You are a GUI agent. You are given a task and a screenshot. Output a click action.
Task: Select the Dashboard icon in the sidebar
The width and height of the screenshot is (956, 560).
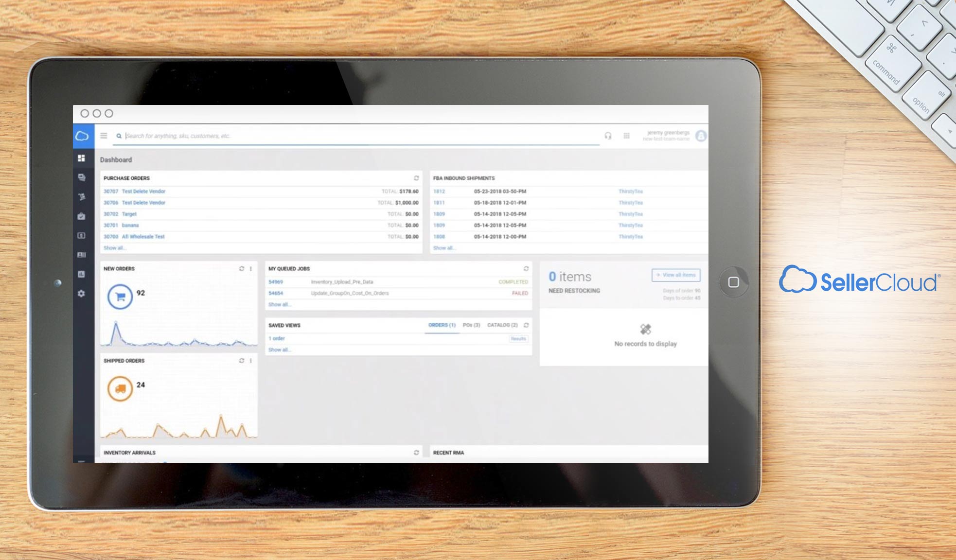tap(83, 158)
